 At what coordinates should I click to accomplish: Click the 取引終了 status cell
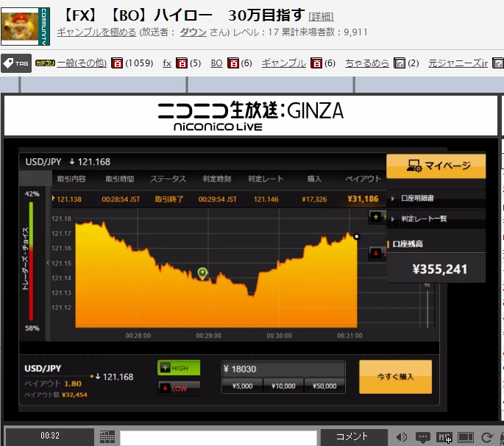[169, 199]
